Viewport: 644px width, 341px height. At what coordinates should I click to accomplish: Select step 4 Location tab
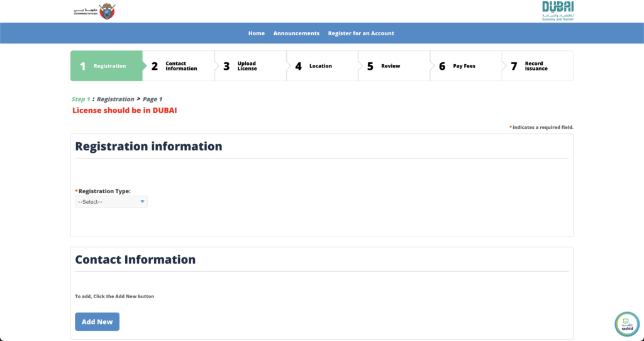322,65
